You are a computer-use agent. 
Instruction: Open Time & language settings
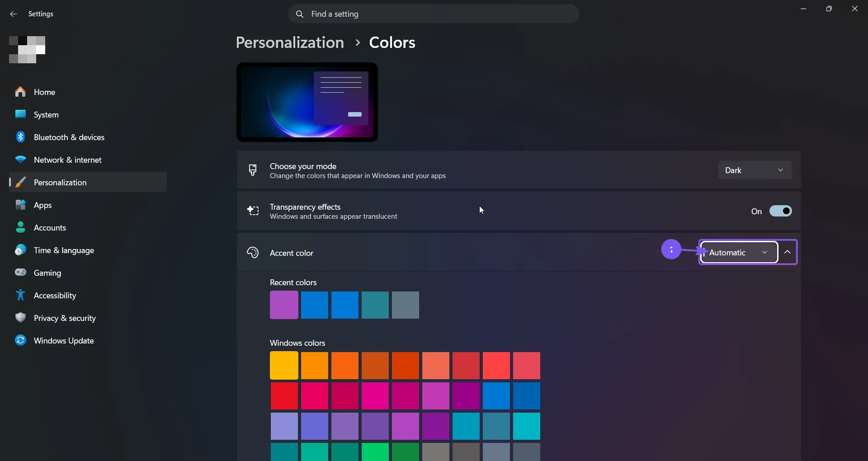point(88,250)
